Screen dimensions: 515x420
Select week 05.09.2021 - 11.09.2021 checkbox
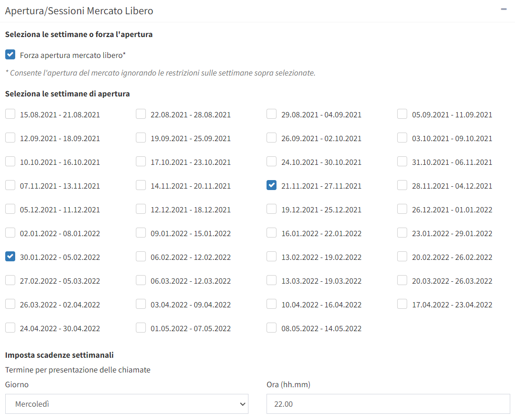click(x=402, y=114)
